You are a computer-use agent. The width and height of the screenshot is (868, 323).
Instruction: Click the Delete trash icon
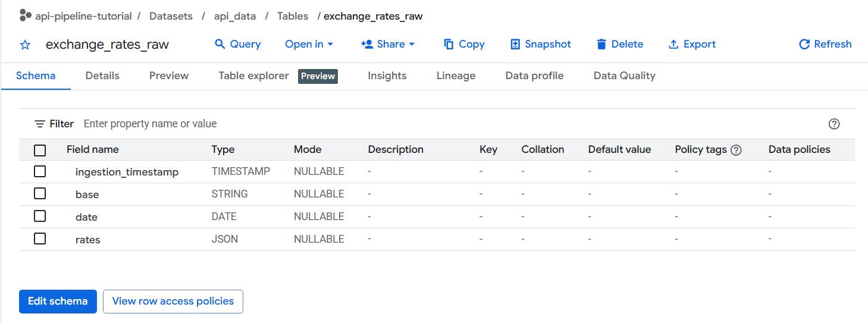(x=601, y=44)
